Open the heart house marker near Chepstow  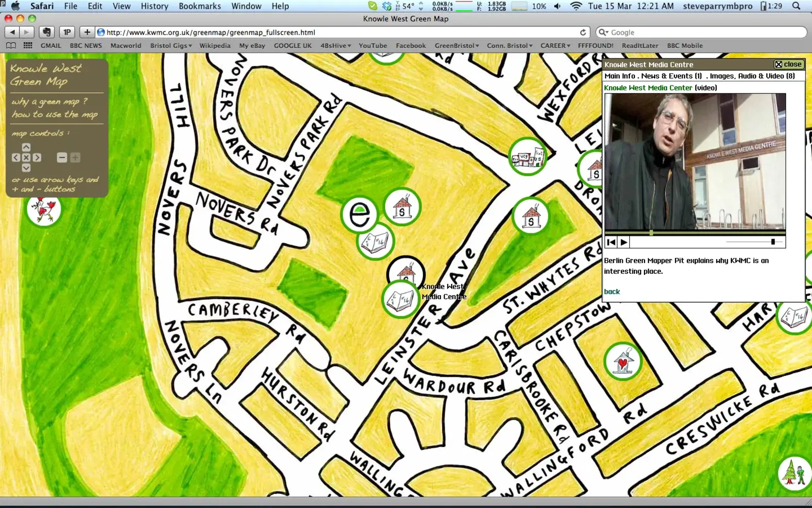pos(623,362)
